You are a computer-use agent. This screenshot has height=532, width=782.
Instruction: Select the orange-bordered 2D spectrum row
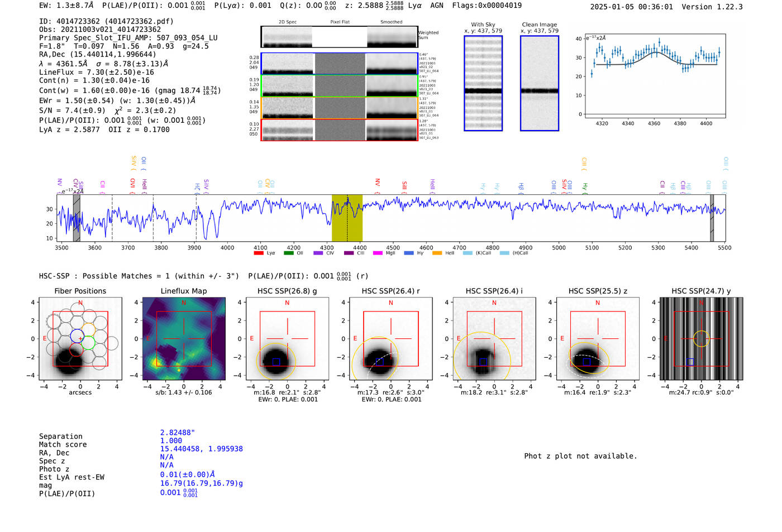339,108
